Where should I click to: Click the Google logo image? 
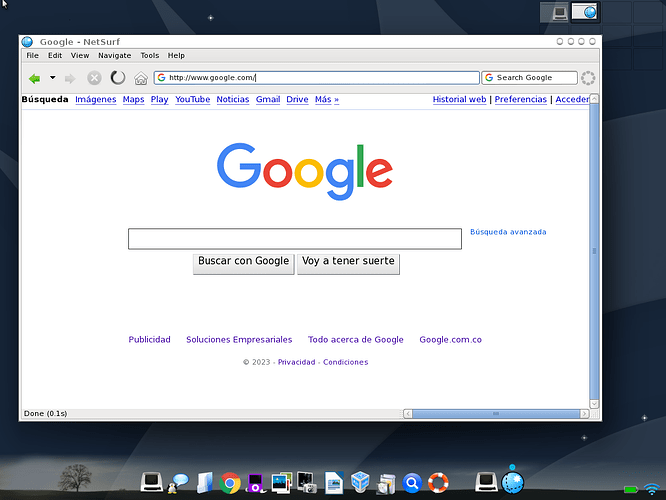[x=305, y=171]
